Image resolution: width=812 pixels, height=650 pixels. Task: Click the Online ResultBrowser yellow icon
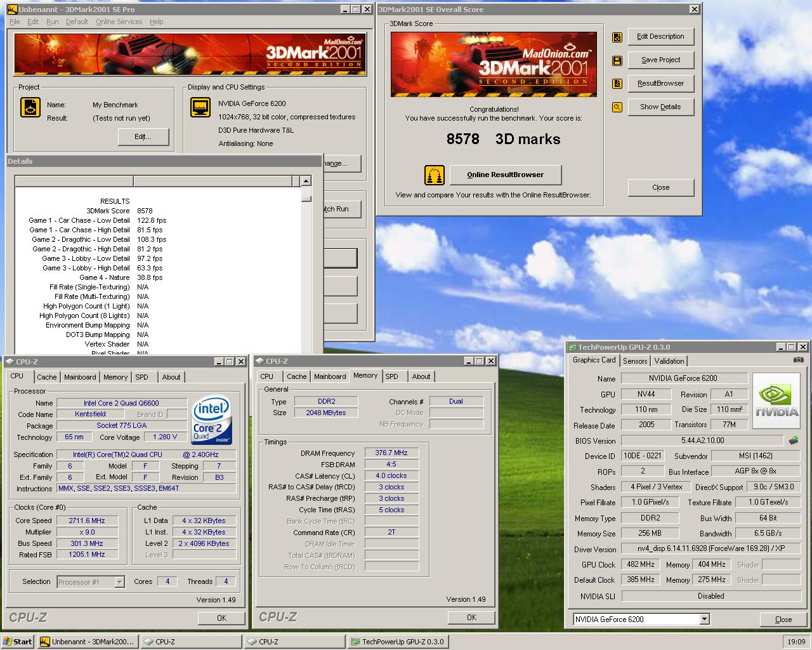(x=435, y=175)
